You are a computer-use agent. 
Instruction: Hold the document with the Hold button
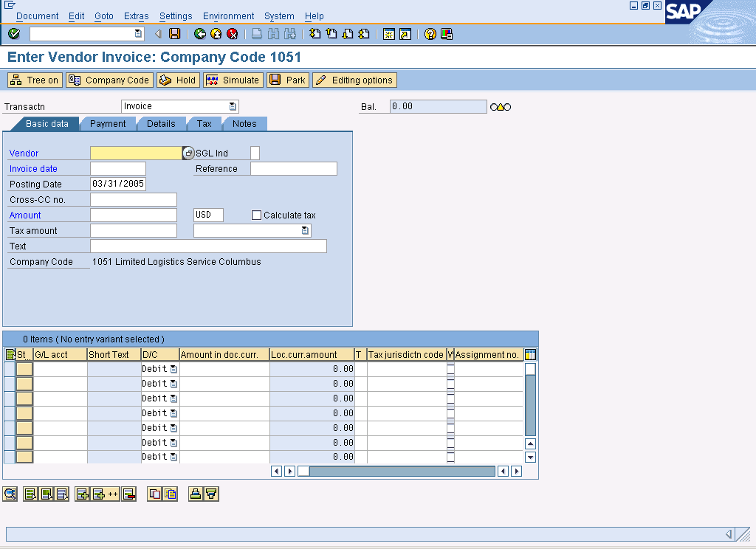[179, 80]
